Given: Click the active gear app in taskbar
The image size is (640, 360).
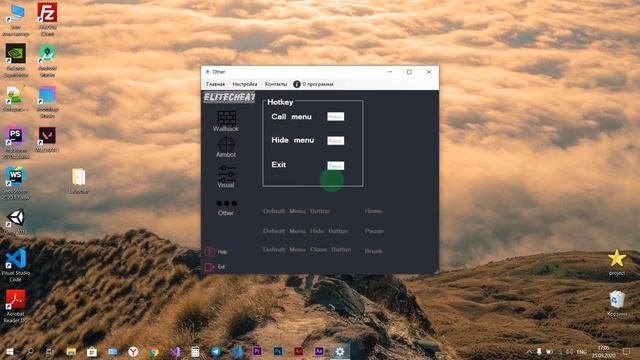Looking at the screenshot, I should click(340, 351).
